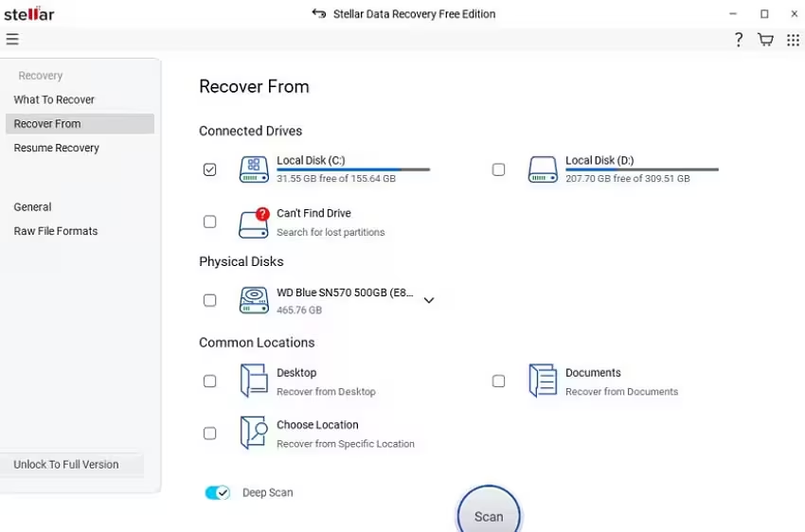Click the Local Disk (D:) usage bar
The height and width of the screenshot is (532, 805).
(642, 169)
